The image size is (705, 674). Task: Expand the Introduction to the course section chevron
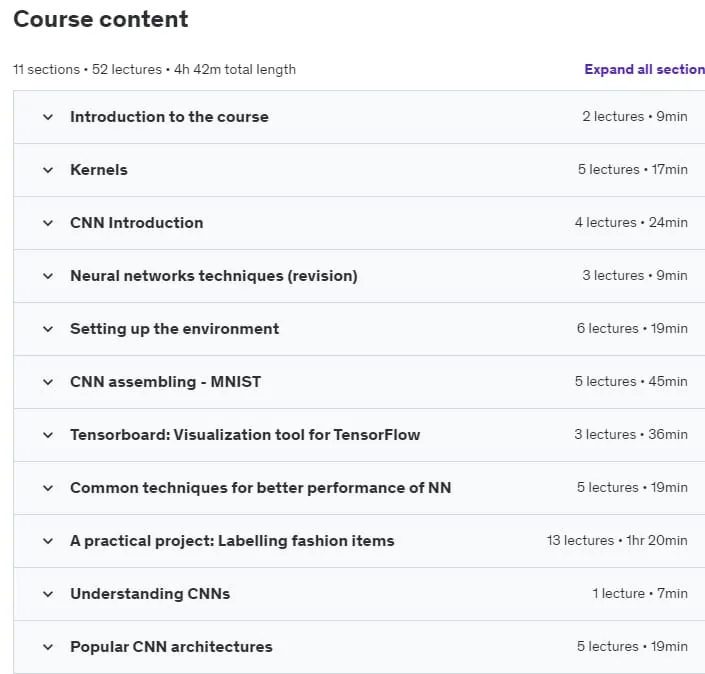[48, 117]
